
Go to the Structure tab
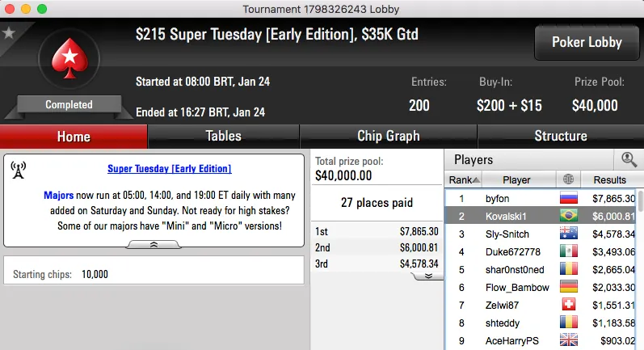coord(560,136)
